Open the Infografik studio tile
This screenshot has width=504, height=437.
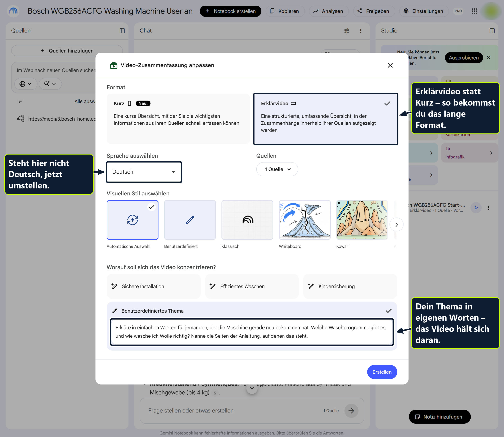coord(469,153)
